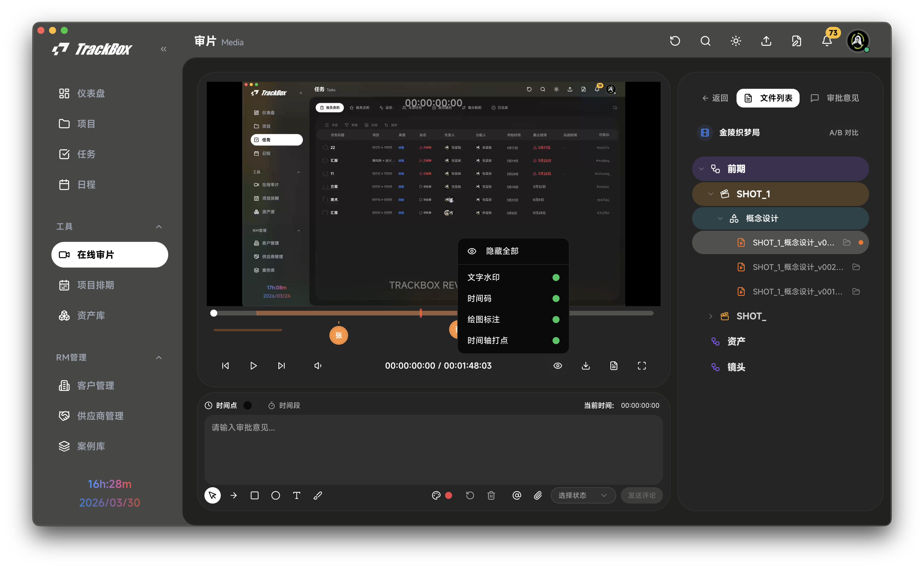This screenshot has width=924, height=569.
Task: Click the red annotation color swatch
Action: coord(449,495)
